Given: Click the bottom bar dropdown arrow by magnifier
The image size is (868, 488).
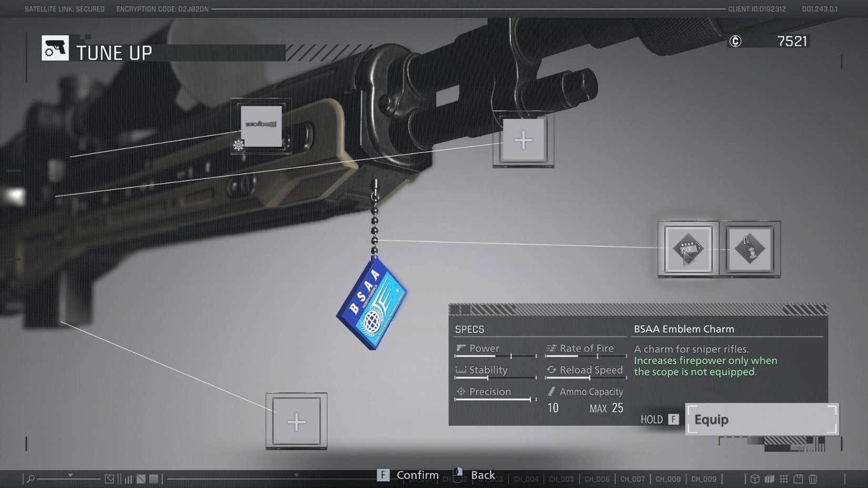Looking at the screenshot, I should pyautogui.click(x=70, y=475).
